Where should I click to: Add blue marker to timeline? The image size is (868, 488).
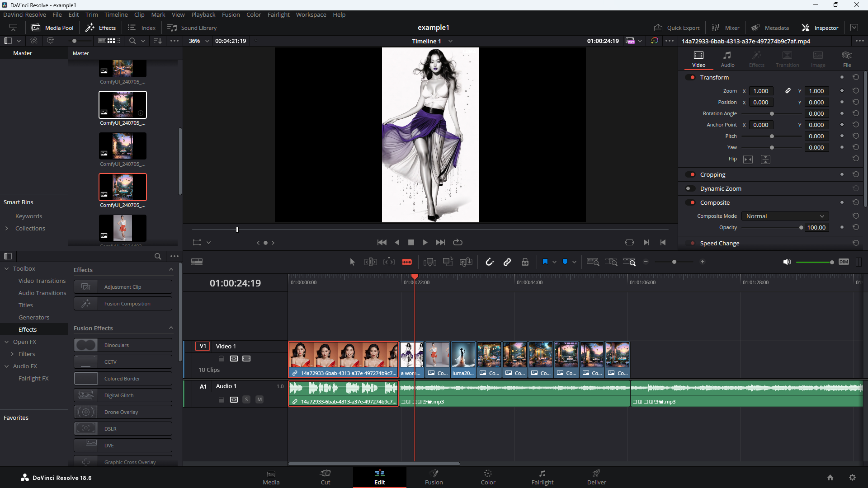[565, 262]
